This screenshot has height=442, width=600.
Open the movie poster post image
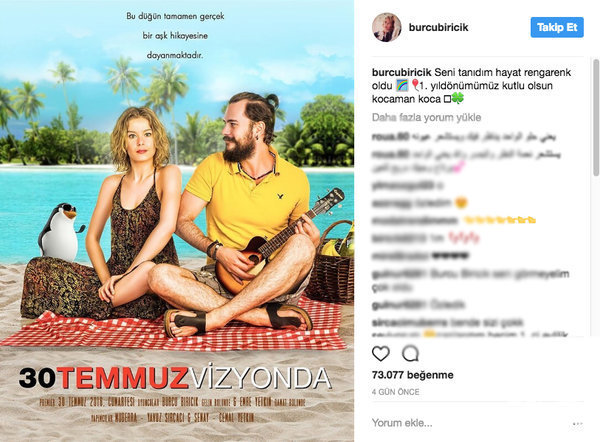coord(177,221)
